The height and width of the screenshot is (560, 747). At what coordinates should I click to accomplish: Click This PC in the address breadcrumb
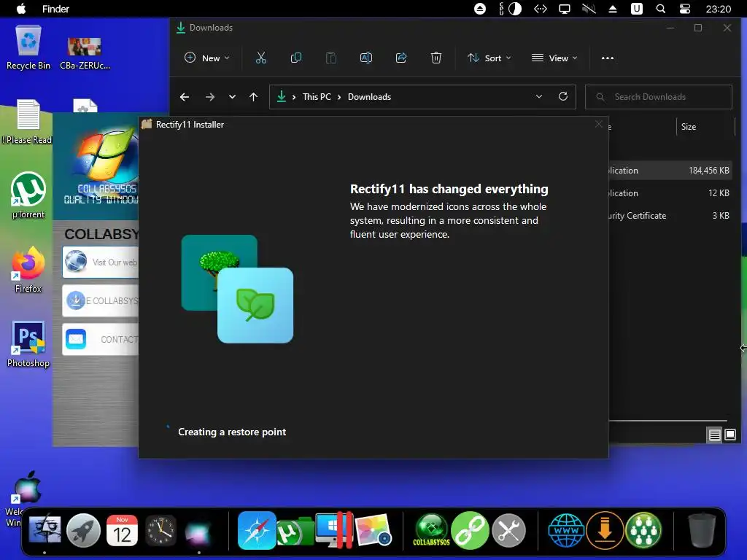(x=317, y=97)
